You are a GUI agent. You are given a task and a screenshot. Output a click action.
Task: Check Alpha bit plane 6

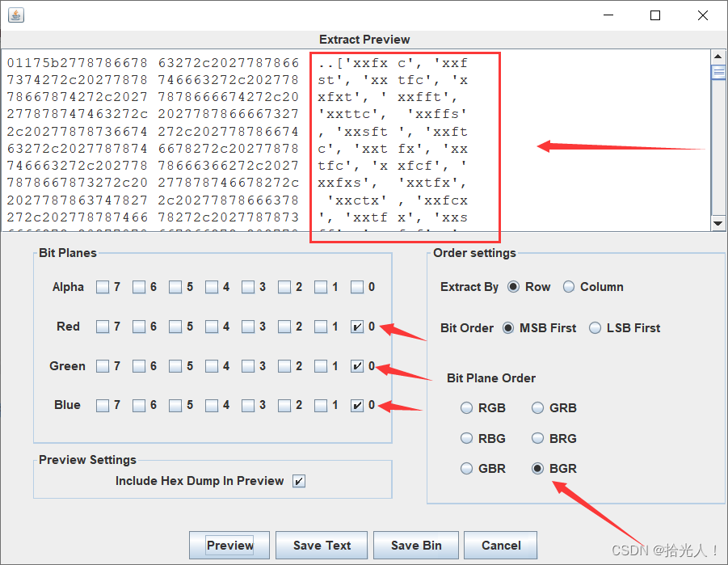coord(139,287)
